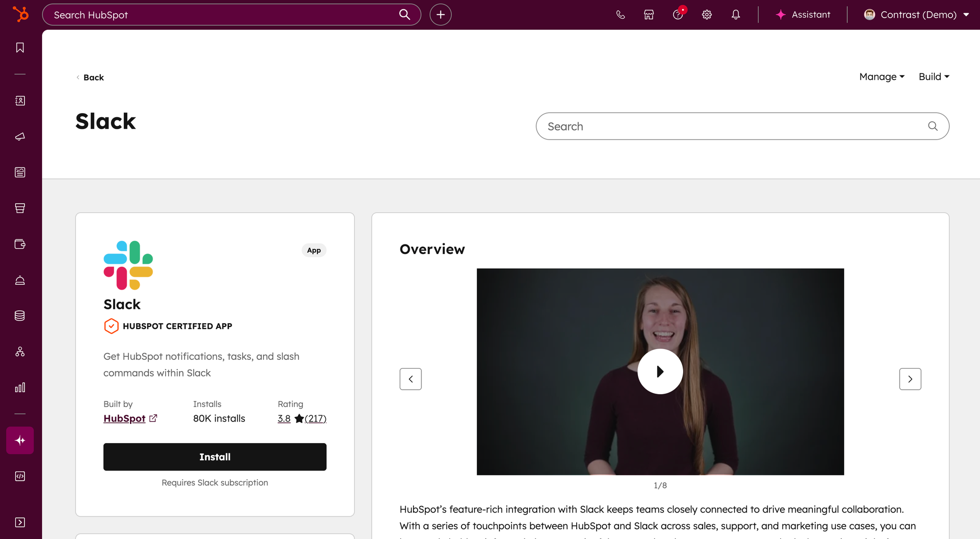The height and width of the screenshot is (539, 980).
Task: Click the plus quick-create button
Action: tap(441, 15)
